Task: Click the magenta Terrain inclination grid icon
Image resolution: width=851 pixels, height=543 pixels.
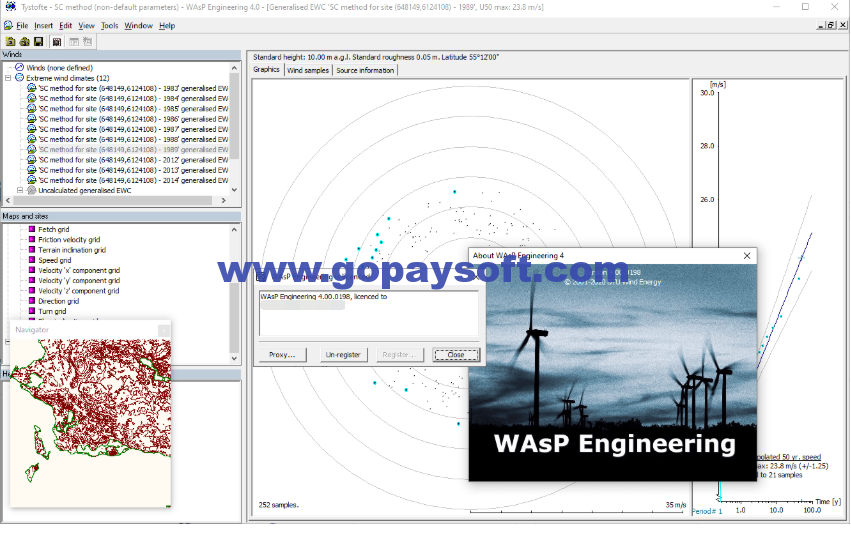Action: (x=32, y=250)
